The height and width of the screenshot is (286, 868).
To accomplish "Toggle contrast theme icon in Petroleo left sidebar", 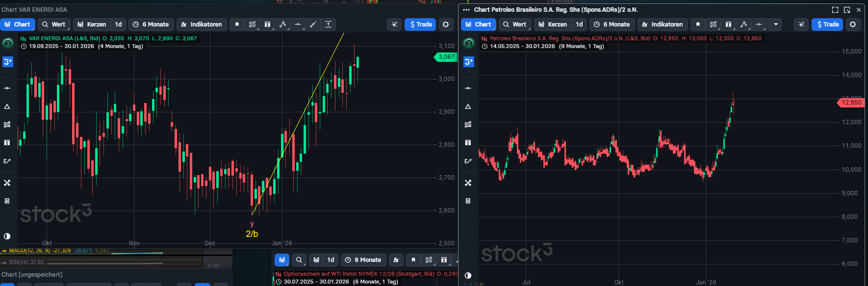I will coord(468,275).
